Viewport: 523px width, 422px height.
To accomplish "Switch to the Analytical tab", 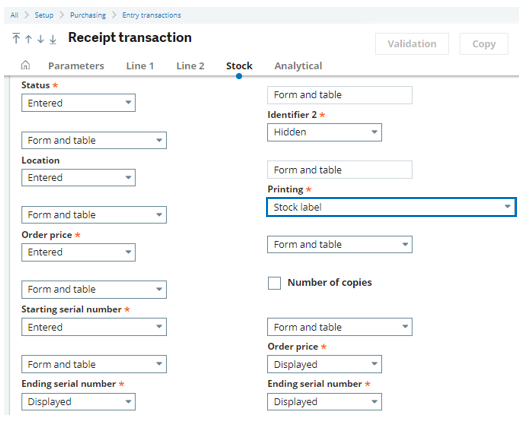I will coord(298,66).
